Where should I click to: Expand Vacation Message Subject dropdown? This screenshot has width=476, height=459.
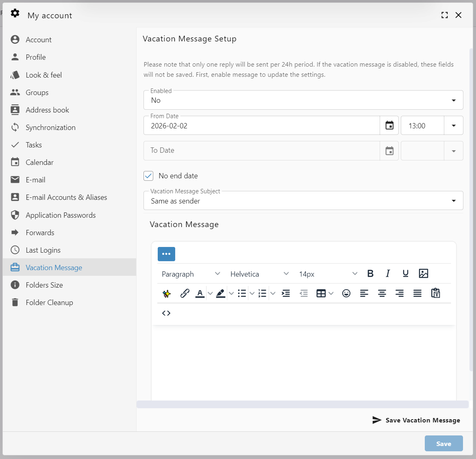coord(303,201)
